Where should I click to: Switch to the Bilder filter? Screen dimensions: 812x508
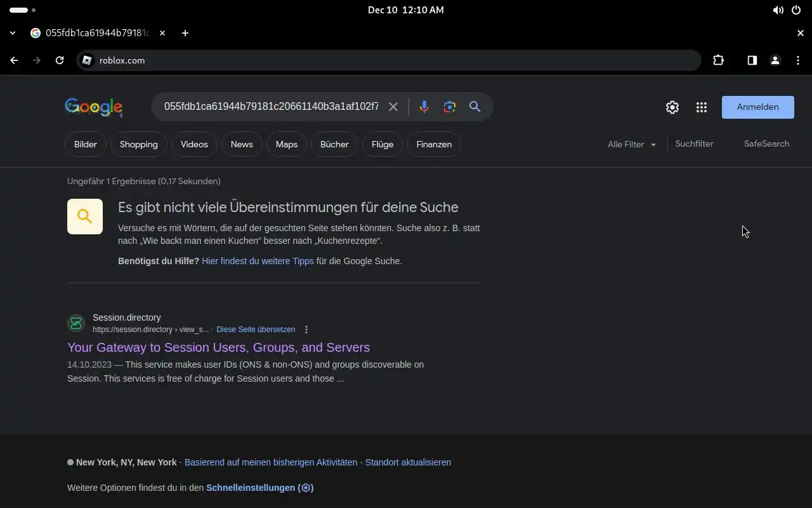[x=86, y=144]
